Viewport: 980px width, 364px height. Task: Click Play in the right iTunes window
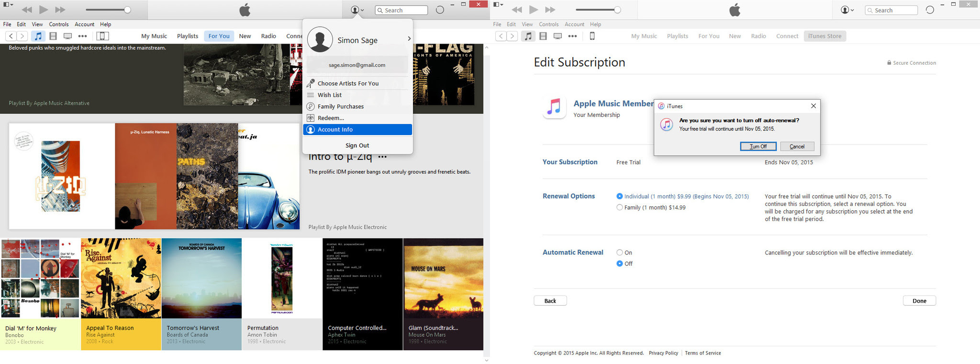pos(534,10)
